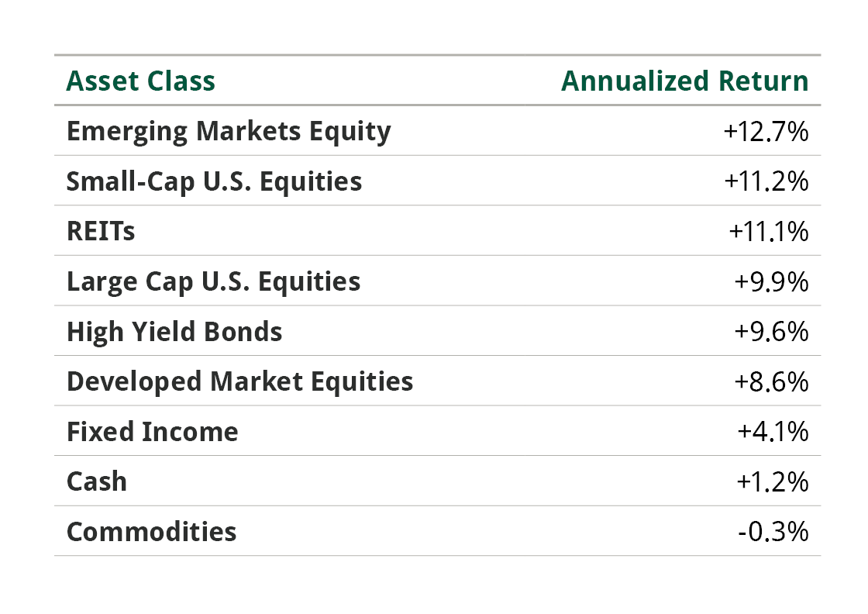
Task: Click the +12.7% return value
Action: pos(766,132)
